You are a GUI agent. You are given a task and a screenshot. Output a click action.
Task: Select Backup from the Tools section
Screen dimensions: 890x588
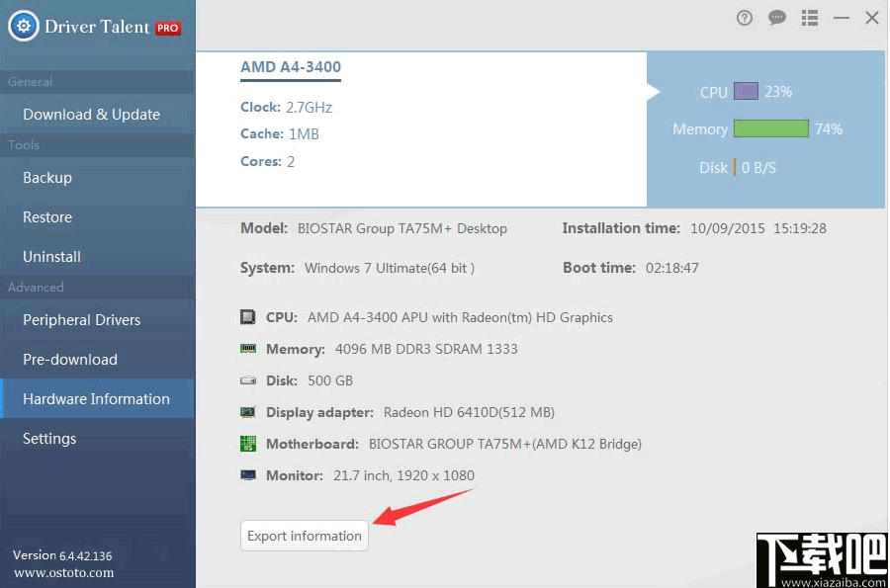(48, 177)
